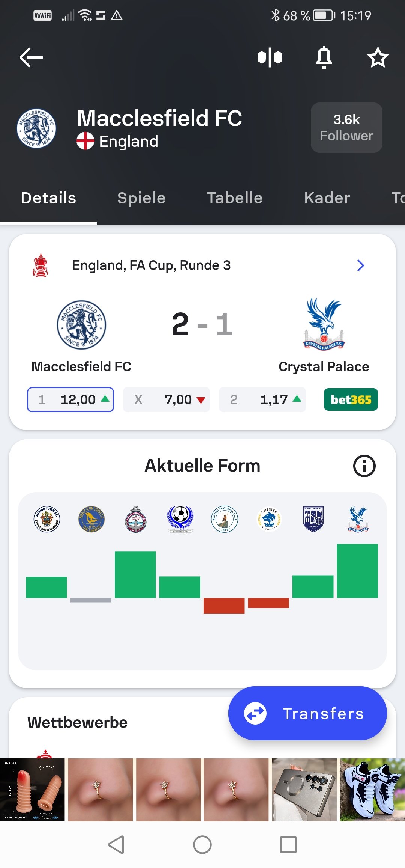Expand the FA Cup Runde 3 chevron
The image size is (405, 868).
pyautogui.click(x=361, y=265)
